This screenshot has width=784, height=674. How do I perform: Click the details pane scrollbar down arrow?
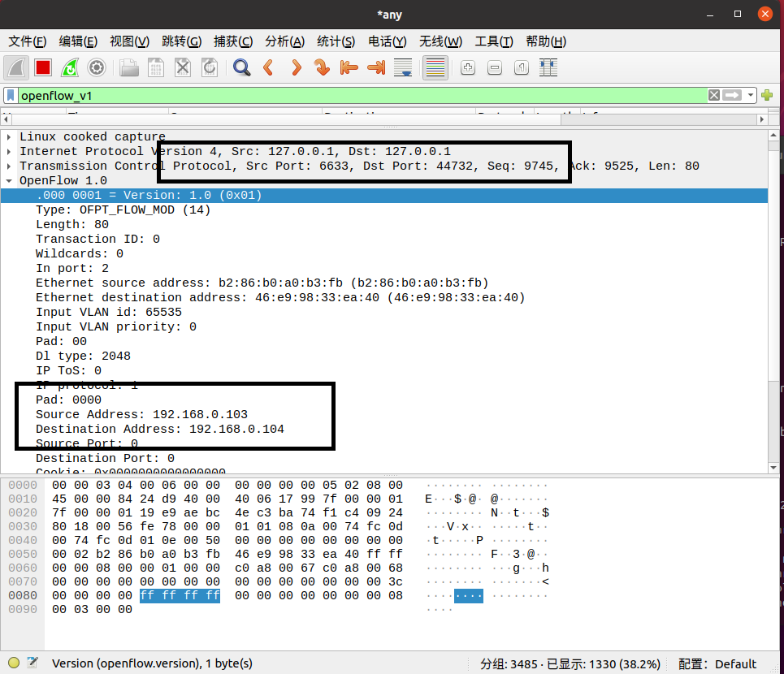773,469
